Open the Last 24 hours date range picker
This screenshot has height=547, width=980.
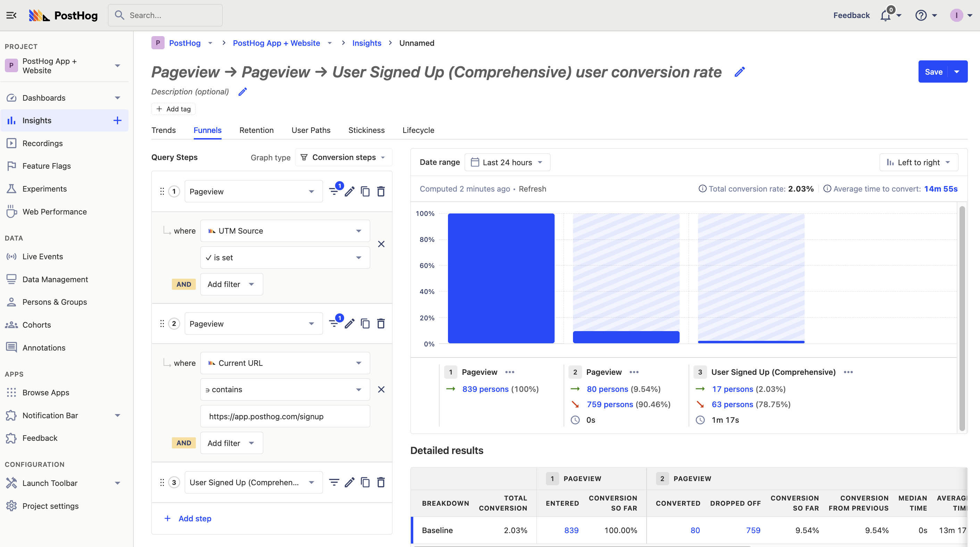pyautogui.click(x=507, y=162)
